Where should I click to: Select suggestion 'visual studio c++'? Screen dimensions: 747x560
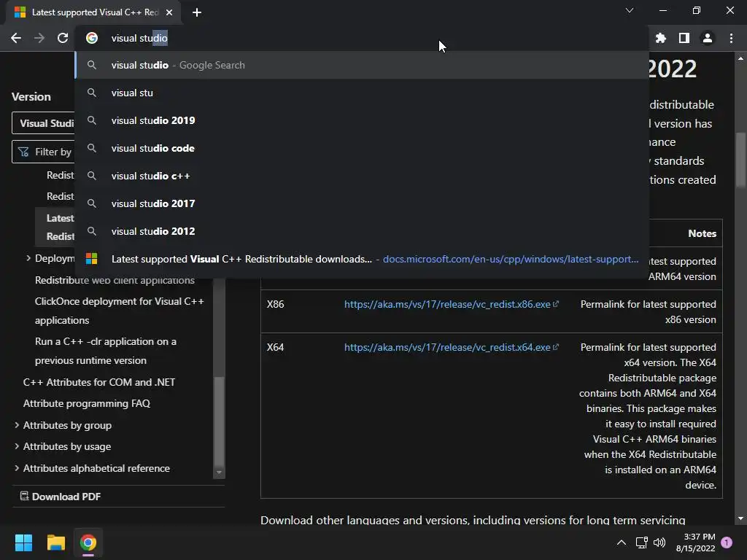362,176
